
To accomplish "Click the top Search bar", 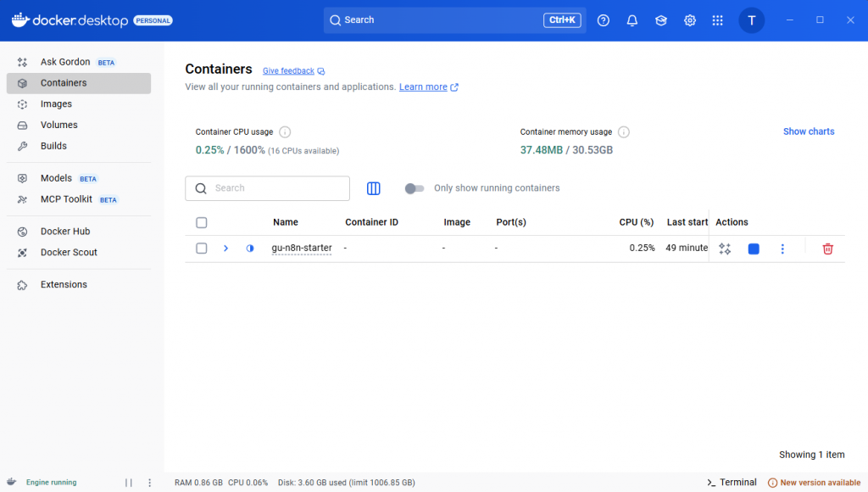I will [454, 20].
